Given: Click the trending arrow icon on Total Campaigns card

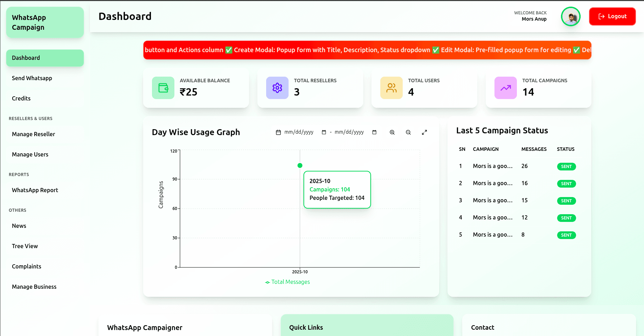Looking at the screenshot, I should [x=505, y=88].
